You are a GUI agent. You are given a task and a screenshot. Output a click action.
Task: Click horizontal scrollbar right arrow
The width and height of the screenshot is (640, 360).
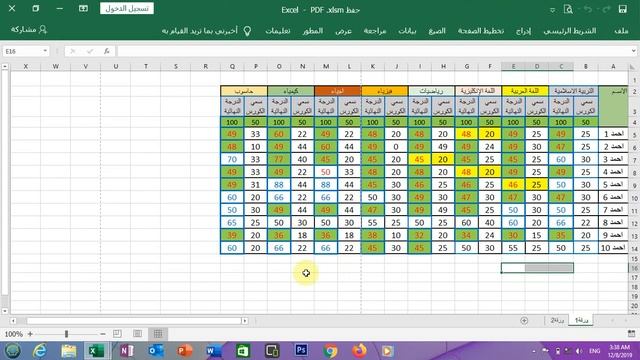click(245, 321)
